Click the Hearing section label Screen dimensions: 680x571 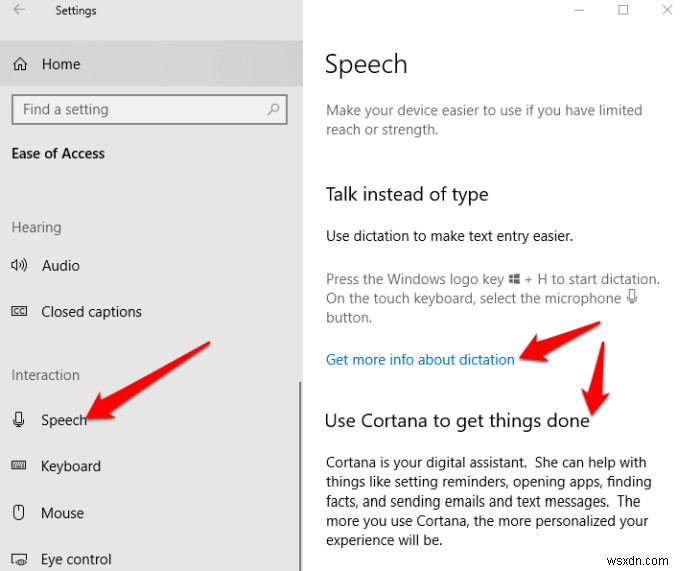point(36,227)
